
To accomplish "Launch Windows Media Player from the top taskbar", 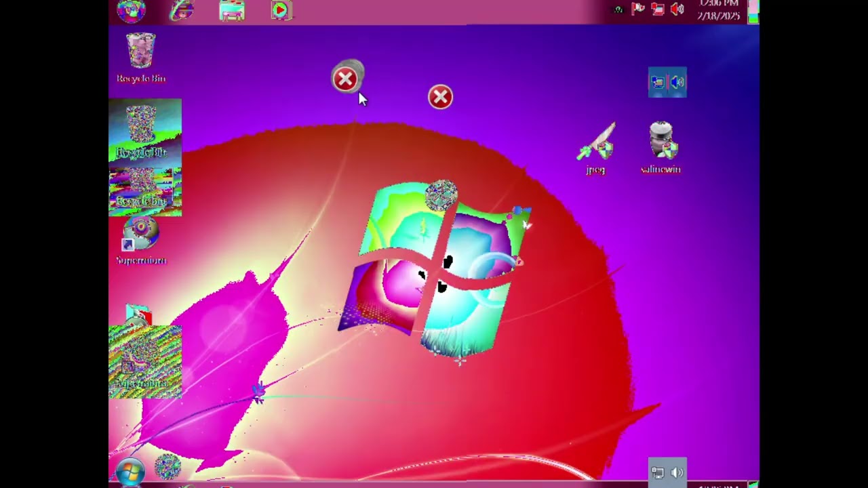I will point(280,10).
